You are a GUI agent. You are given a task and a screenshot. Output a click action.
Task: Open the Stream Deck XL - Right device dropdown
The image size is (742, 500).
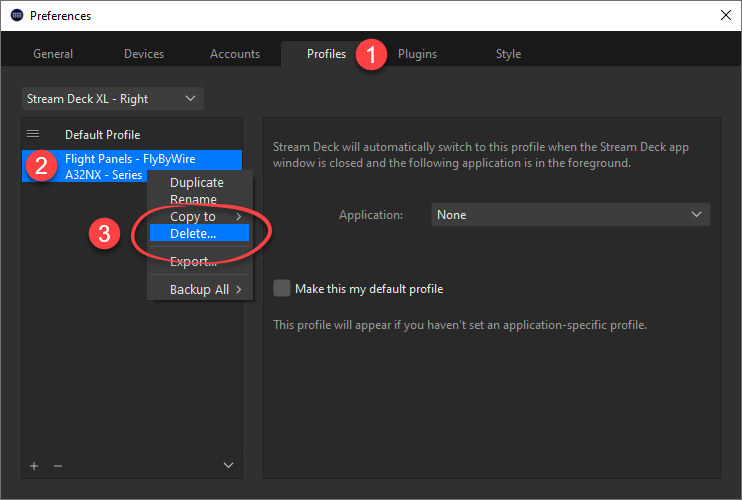113,98
